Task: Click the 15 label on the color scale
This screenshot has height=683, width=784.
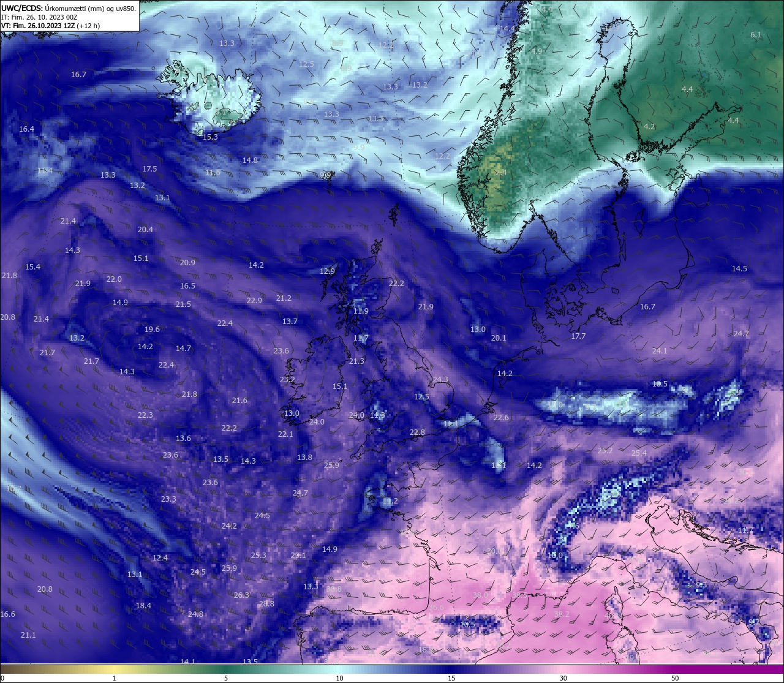Action: point(451,678)
